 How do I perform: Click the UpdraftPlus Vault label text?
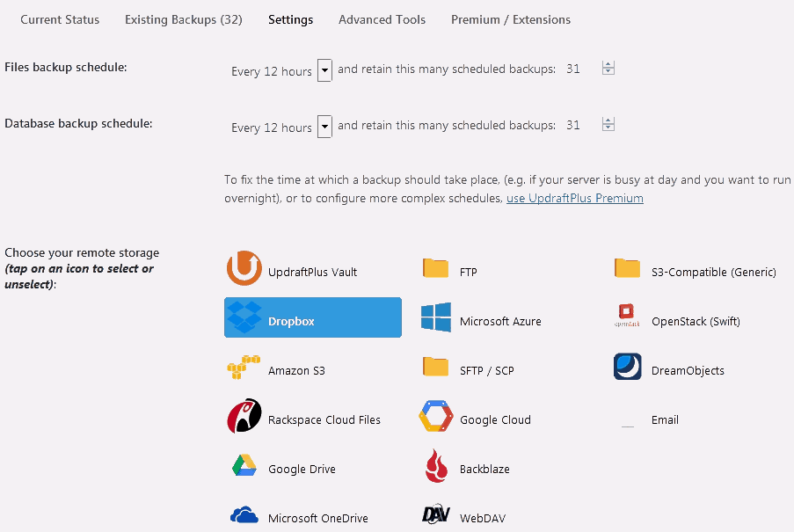[312, 272]
